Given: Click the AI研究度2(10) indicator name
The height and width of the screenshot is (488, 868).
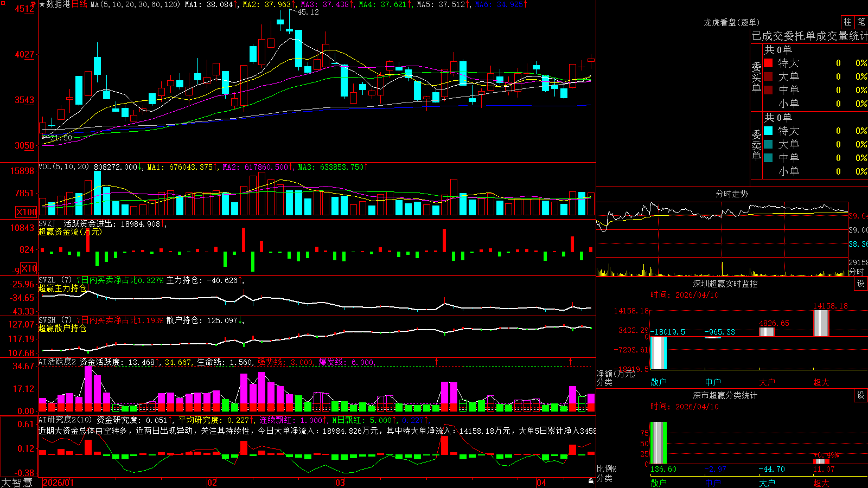Looking at the screenshot, I should pos(66,420).
